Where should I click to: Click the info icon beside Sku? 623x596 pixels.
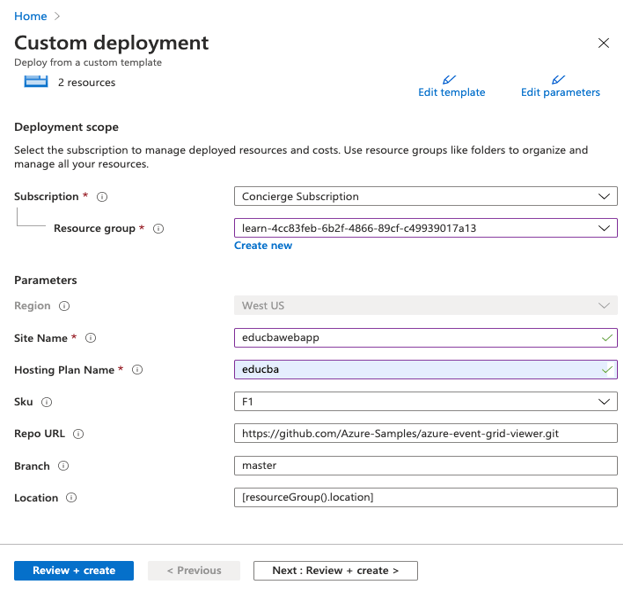[46, 402]
